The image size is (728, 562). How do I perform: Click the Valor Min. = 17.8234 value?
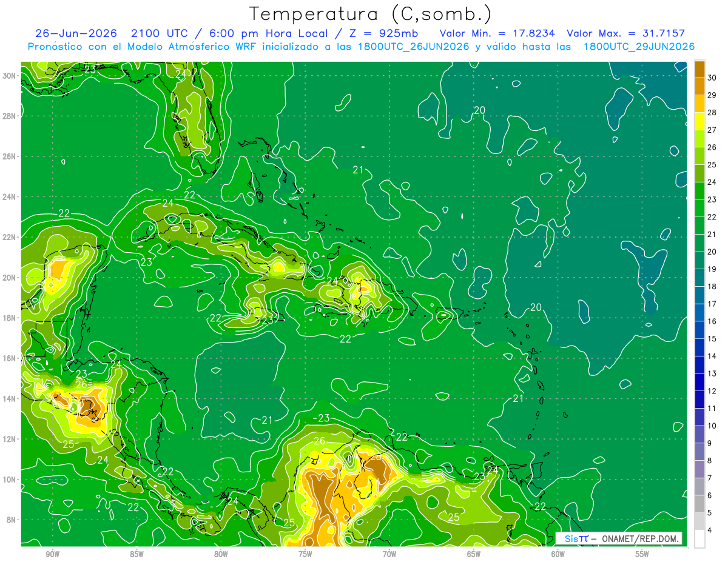[497, 33]
